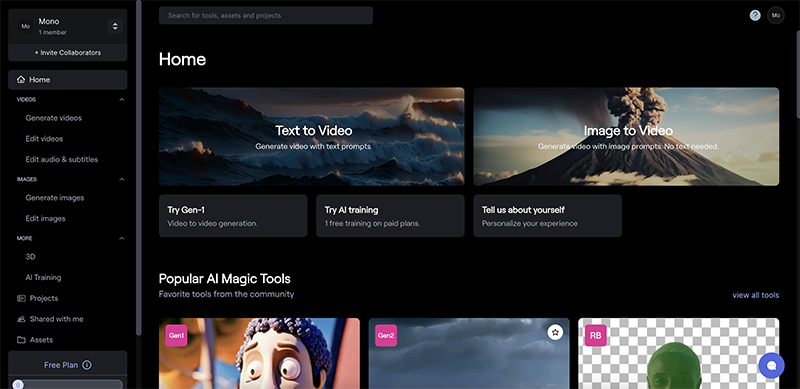Click the Popular AI Magic Tools heading
The height and width of the screenshot is (389, 800).
[x=224, y=279]
